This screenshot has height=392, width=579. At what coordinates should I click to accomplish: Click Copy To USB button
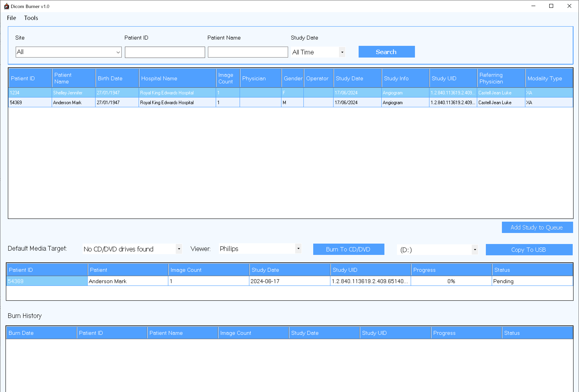(x=529, y=249)
